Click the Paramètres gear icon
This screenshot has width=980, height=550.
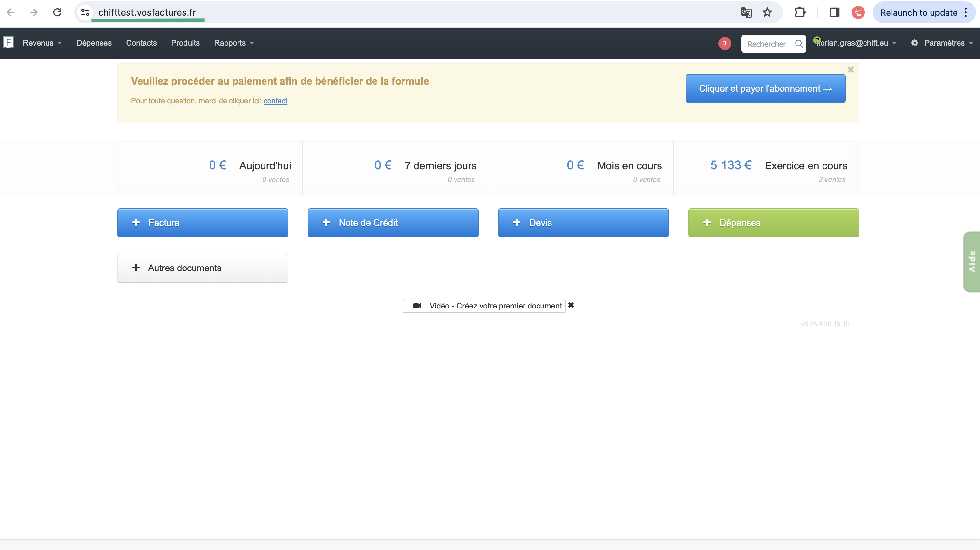coord(915,43)
